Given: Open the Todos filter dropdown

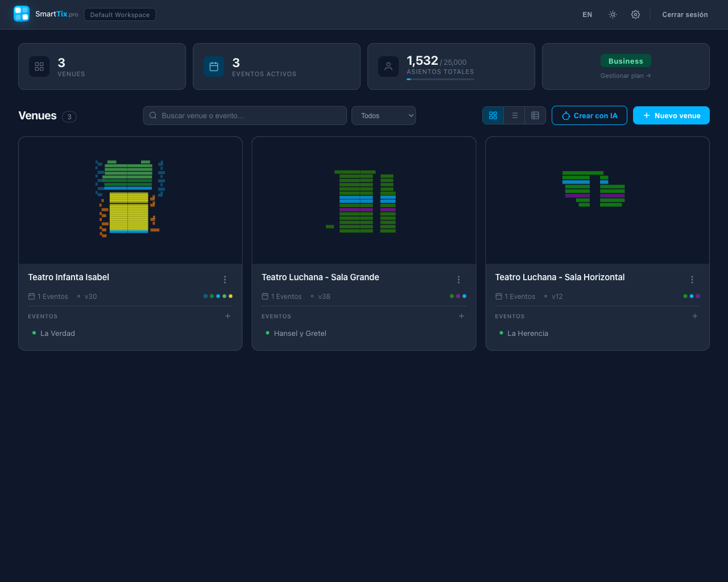Looking at the screenshot, I should pos(383,115).
